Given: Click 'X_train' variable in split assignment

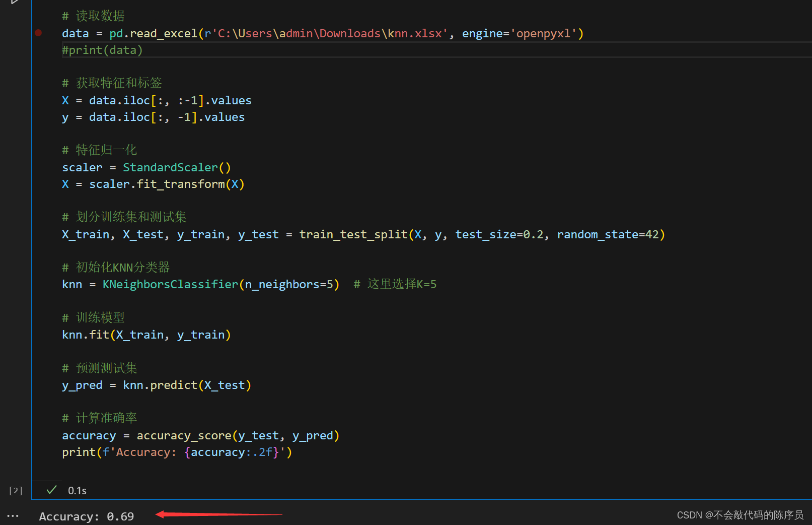Looking at the screenshot, I should [86, 234].
